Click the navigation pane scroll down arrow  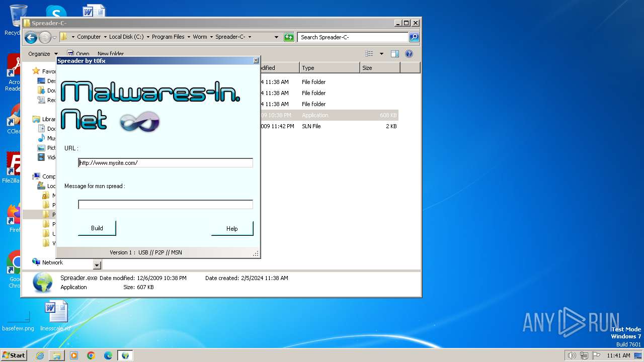[97, 265]
